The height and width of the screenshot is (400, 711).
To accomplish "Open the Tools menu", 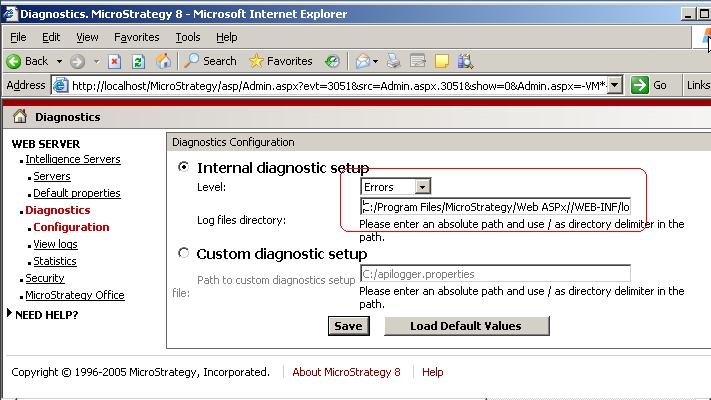I will point(188,37).
